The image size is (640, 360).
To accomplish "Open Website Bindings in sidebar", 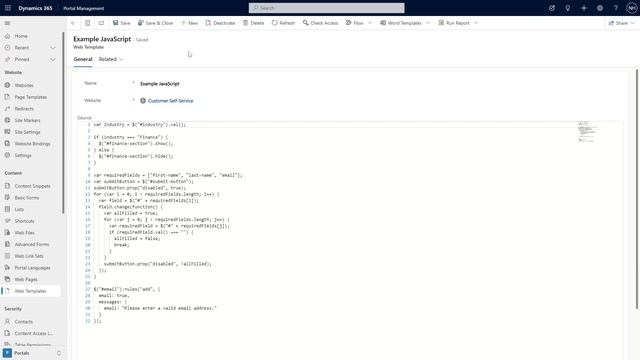I will [31, 144].
